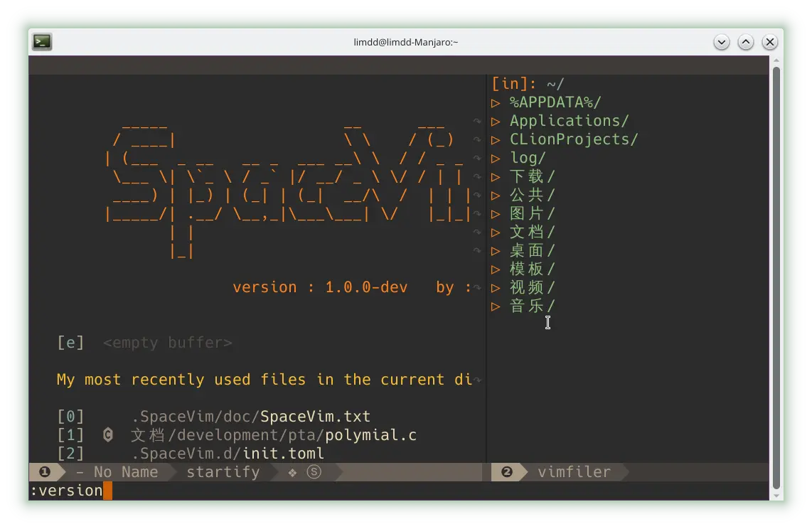The height and width of the screenshot is (529, 812).
Task: Click the terminal app icon in title bar
Action: click(42, 42)
